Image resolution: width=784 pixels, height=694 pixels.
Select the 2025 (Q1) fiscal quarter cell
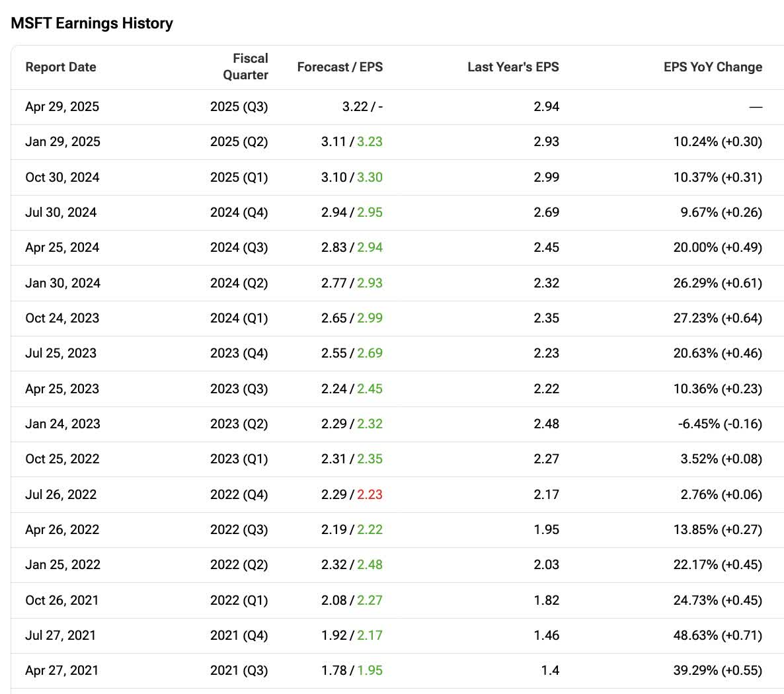coord(239,177)
